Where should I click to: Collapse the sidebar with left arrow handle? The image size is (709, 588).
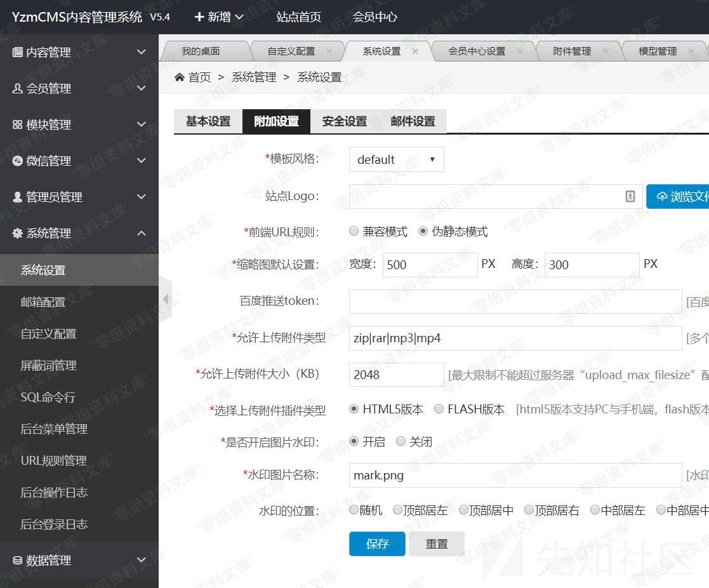[166, 299]
